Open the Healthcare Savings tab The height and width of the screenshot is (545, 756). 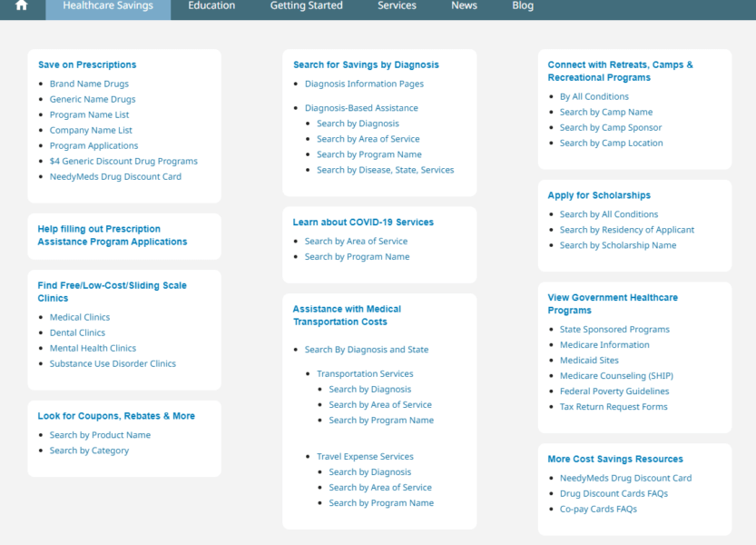coord(108,5)
